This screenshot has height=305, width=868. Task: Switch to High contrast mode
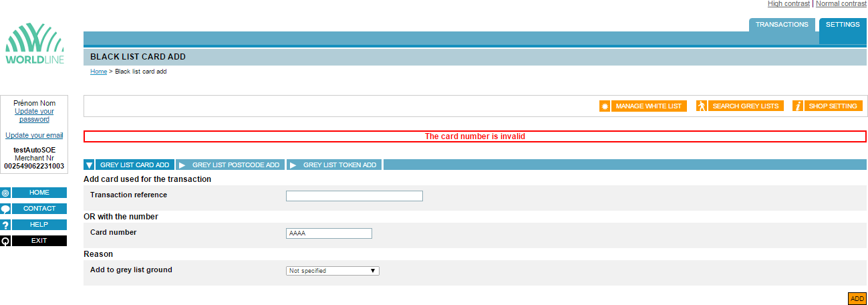(789, 4)
